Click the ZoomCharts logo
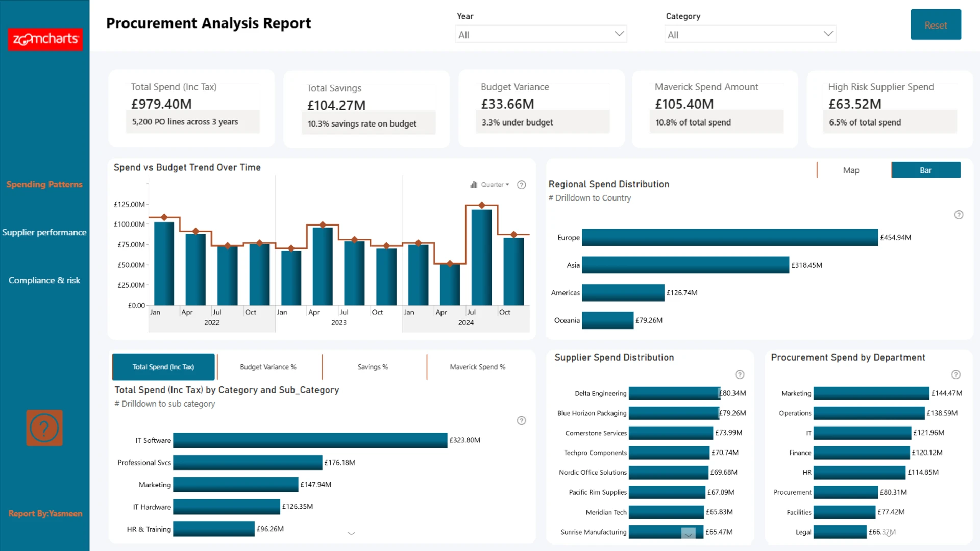980x551 pixels. (45, 39)
